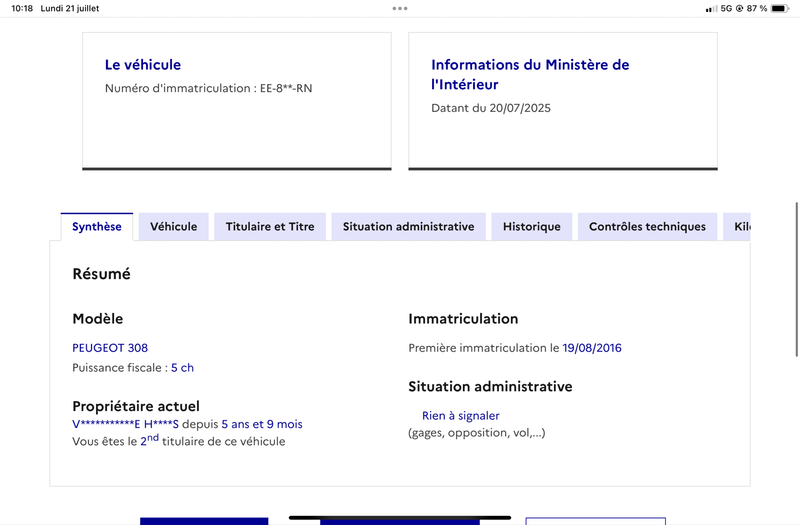Click the Modèle heading

pos(97,319)
